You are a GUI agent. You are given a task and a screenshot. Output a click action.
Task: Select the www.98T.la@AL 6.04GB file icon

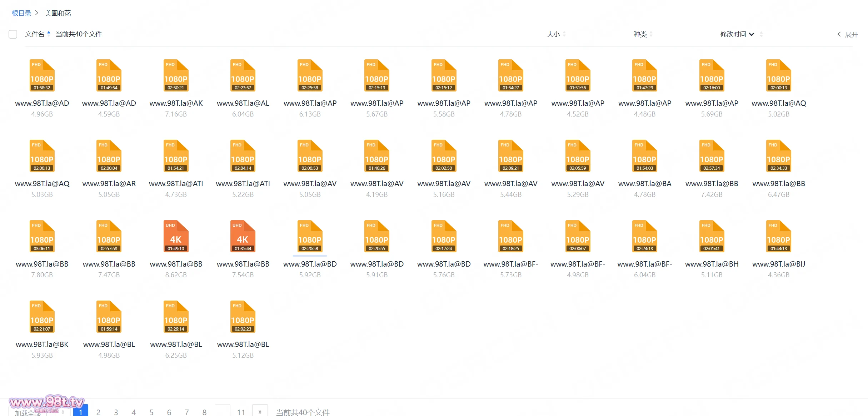click(243, 75)
